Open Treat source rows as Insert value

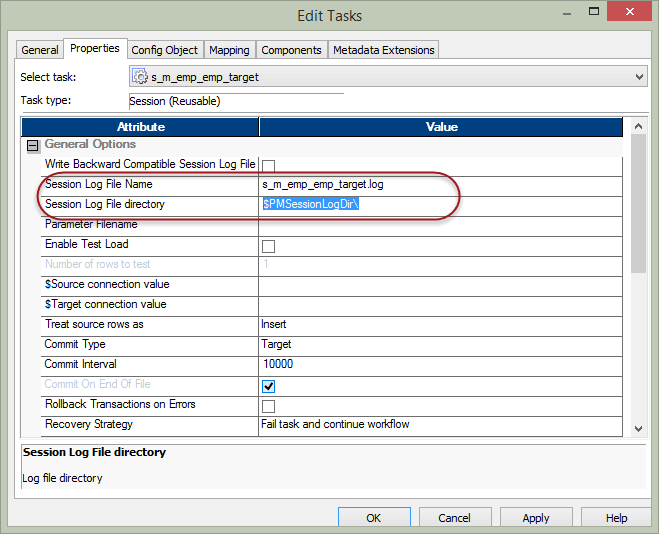pyautogui.click(x=440, y=325)
